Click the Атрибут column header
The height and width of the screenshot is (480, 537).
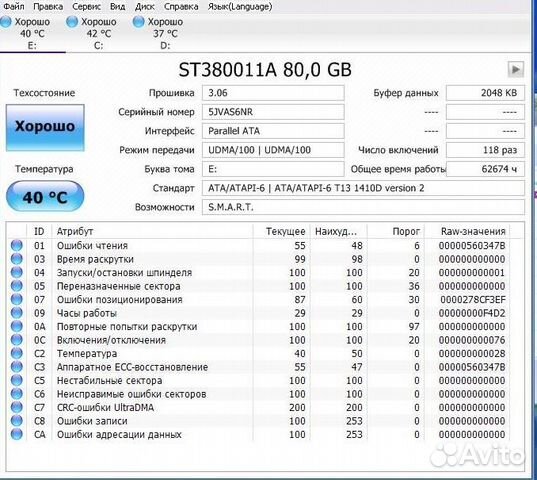click(152, 231)
